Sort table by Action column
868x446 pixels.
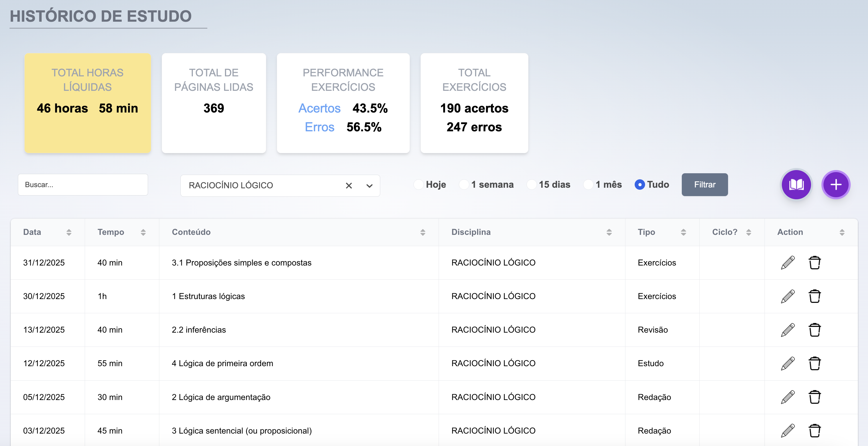842,232
